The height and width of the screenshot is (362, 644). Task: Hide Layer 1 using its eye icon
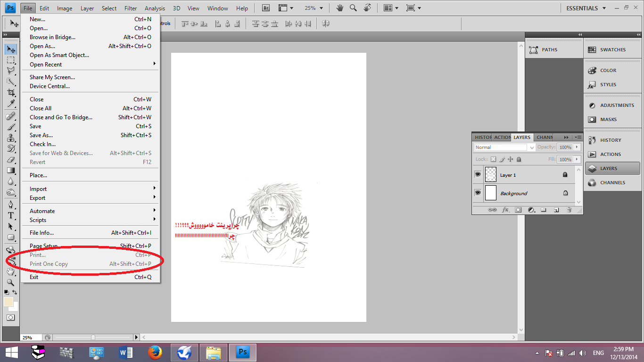click(x=478, y=174)
